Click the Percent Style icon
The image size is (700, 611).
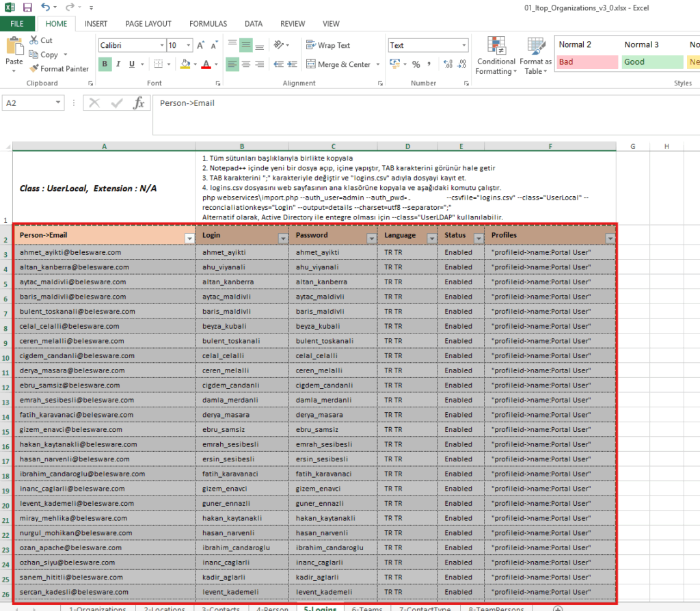point(416,64)
